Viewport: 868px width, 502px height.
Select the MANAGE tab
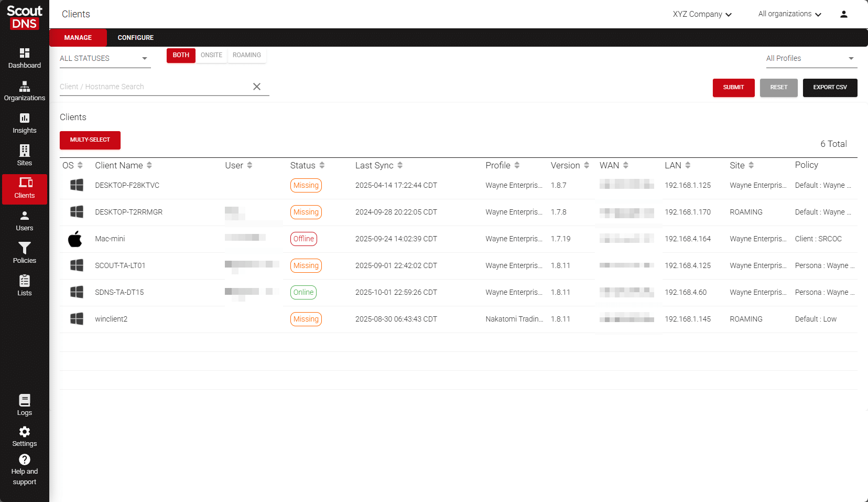[78, 37]
